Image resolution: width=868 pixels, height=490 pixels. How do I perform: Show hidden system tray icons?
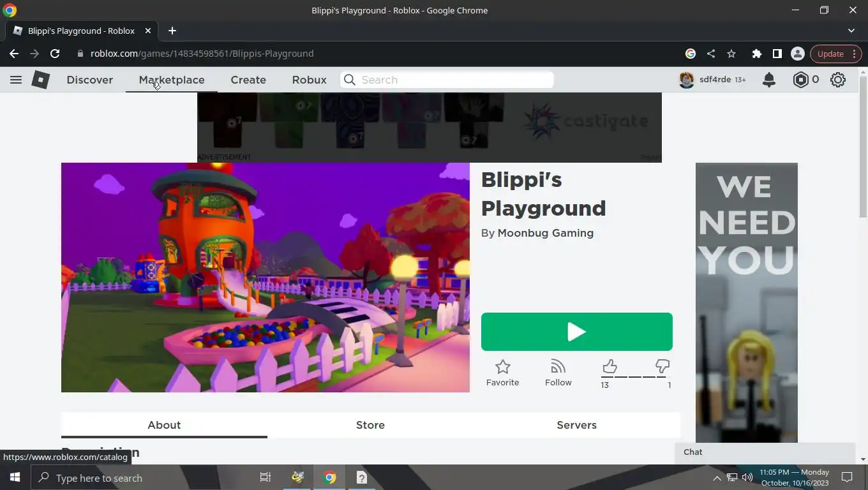(717, 478)
